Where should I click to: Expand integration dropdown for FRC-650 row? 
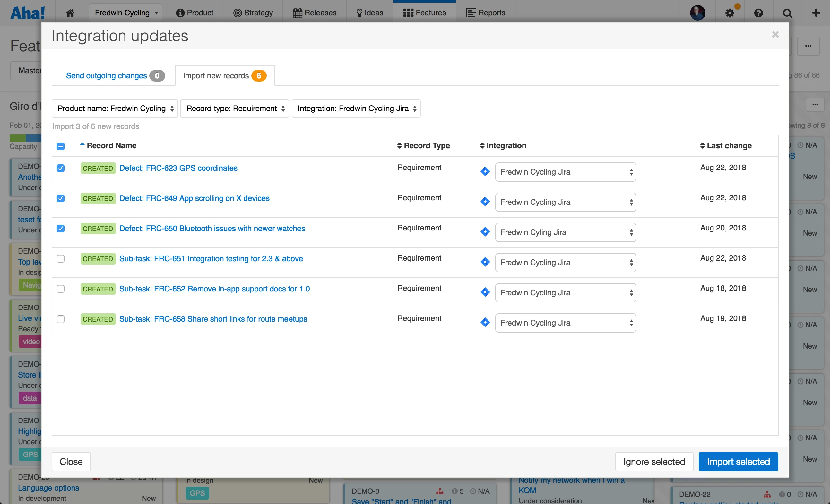click(x=565, y=232)
